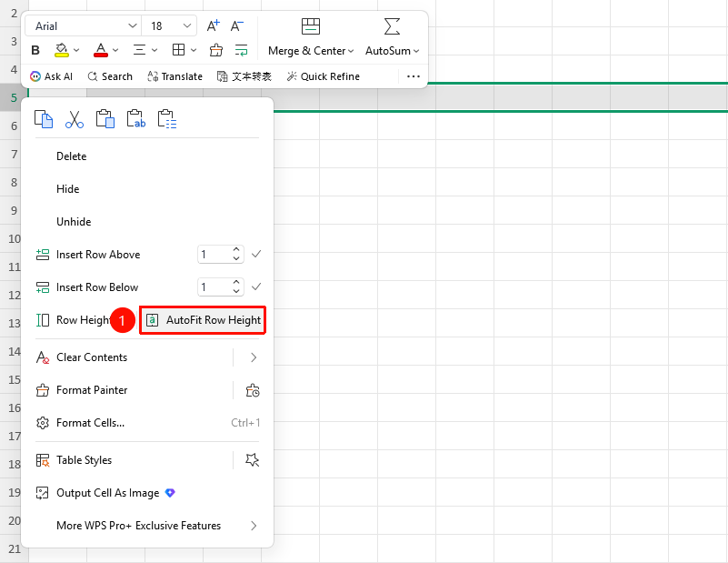728x563 pixels.
Task: Click the AutoSum sigma icon
Action: [x=392, y=26]
